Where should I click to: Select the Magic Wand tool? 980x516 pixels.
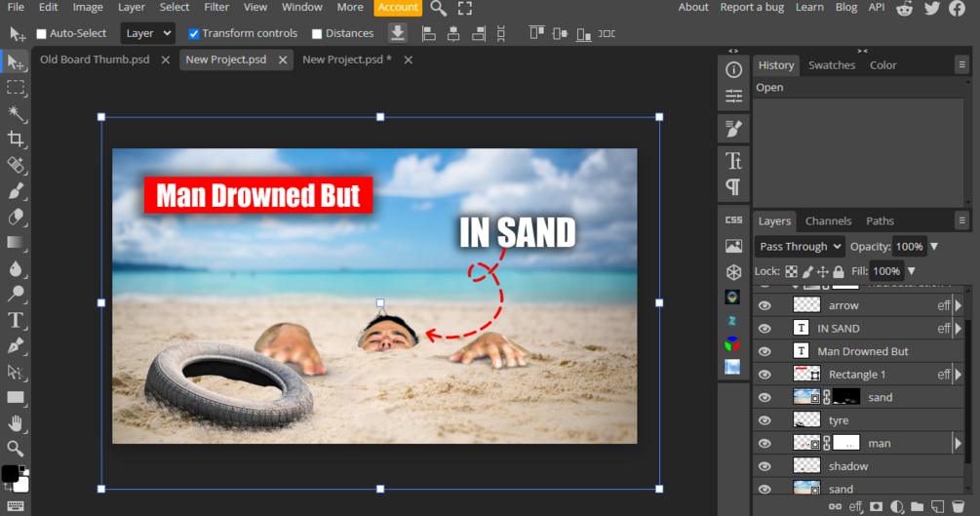coord(16,113)
